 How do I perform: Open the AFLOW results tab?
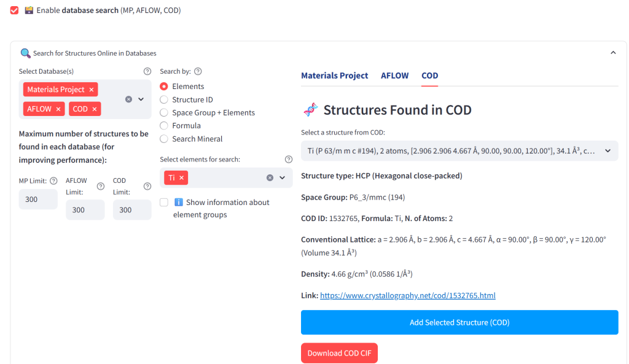(394, 76)
